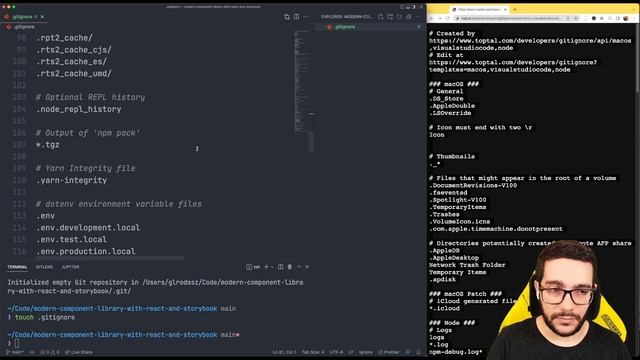Create a new folder in Explorer
The height and width of the screenshot is (360, 640).
click(x=390, y=17)
